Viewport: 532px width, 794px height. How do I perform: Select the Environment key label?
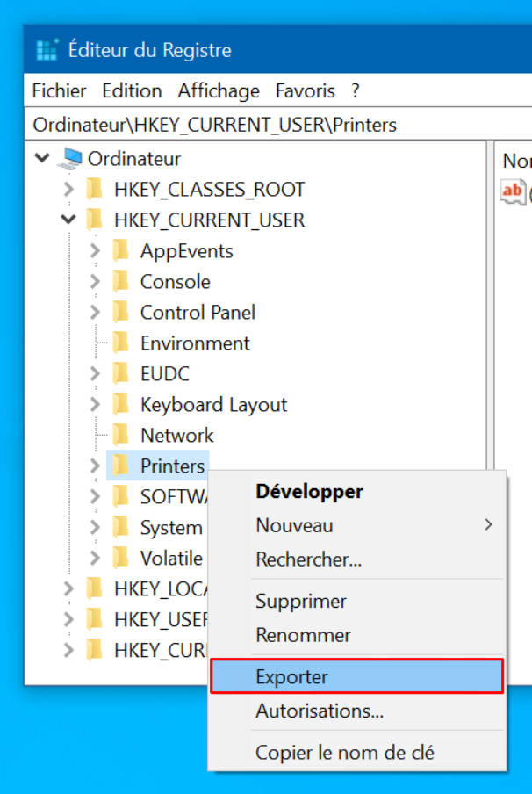(196, 343)
